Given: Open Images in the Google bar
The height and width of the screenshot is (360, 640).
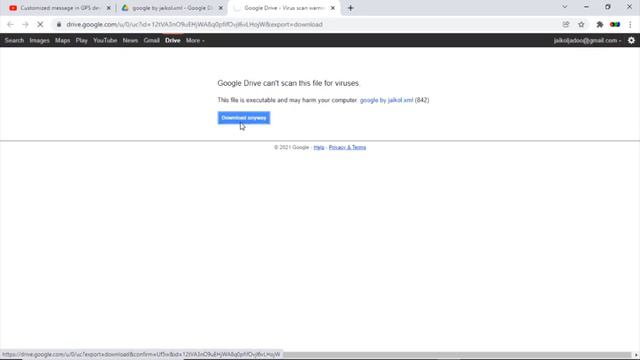Looking at the screenshot, I should (39, 40).
